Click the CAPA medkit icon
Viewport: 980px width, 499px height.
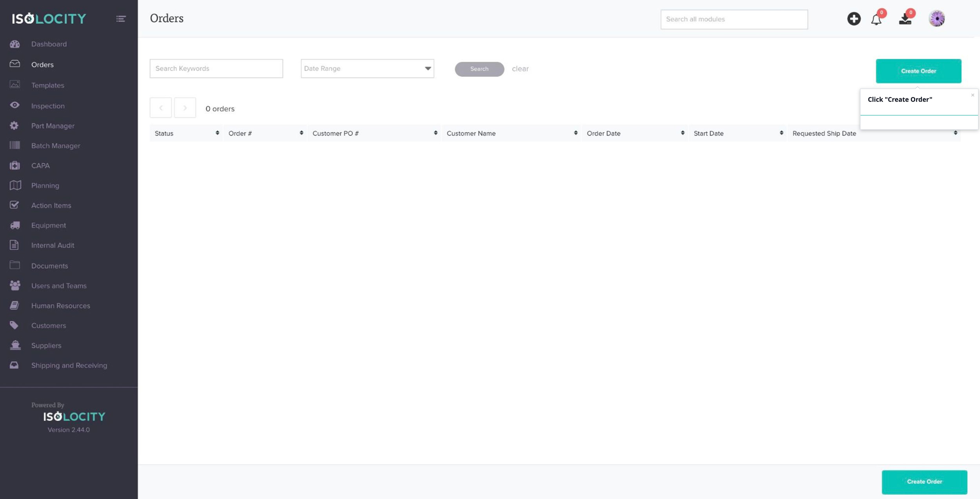point(15,165)
